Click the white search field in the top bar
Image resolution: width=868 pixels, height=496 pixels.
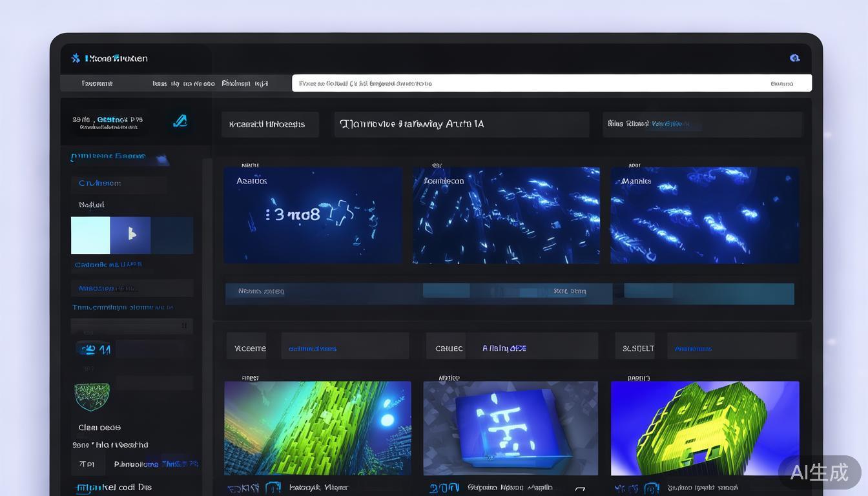[x=552, y=83]
